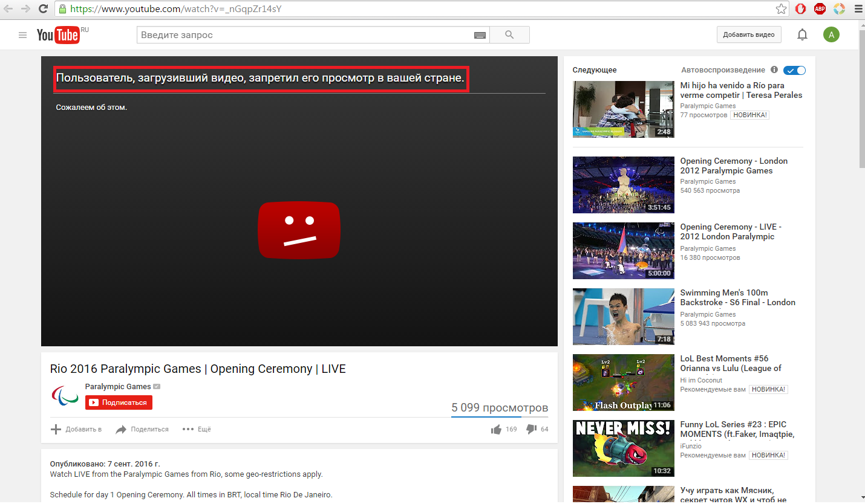Click the Подписаться subscribe button
Image resolution: width=865 pixels, height=504 pixels.
119,402
